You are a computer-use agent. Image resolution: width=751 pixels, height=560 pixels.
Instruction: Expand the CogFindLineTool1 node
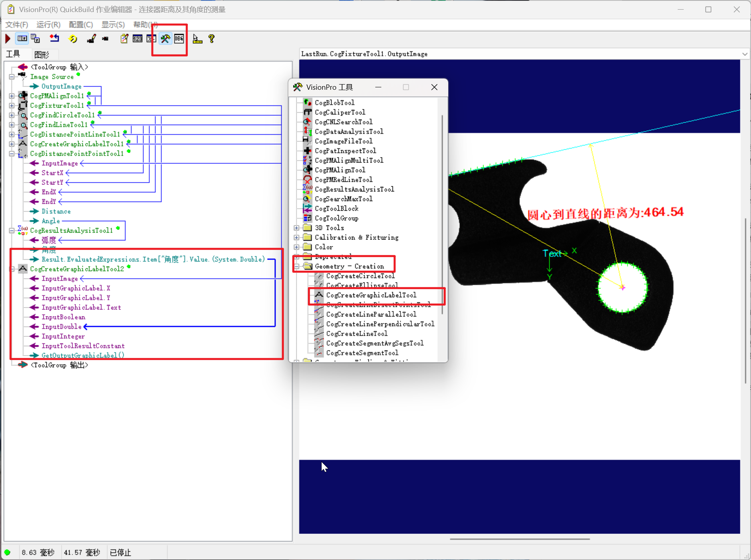[x=12, y=125]
